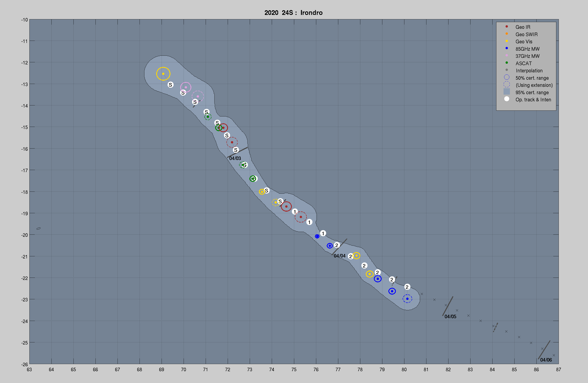Select the dashed green ASCAT circle near -14.5

pos(208,116)
